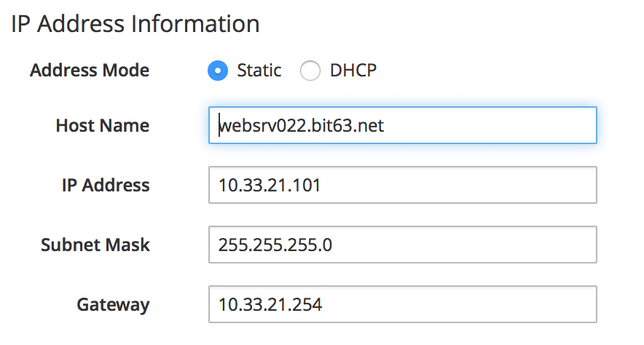644x345 pixels.
Task: Place cursor in websrv022.bit63.net hostname text
Action: click(x=301, y=126)
